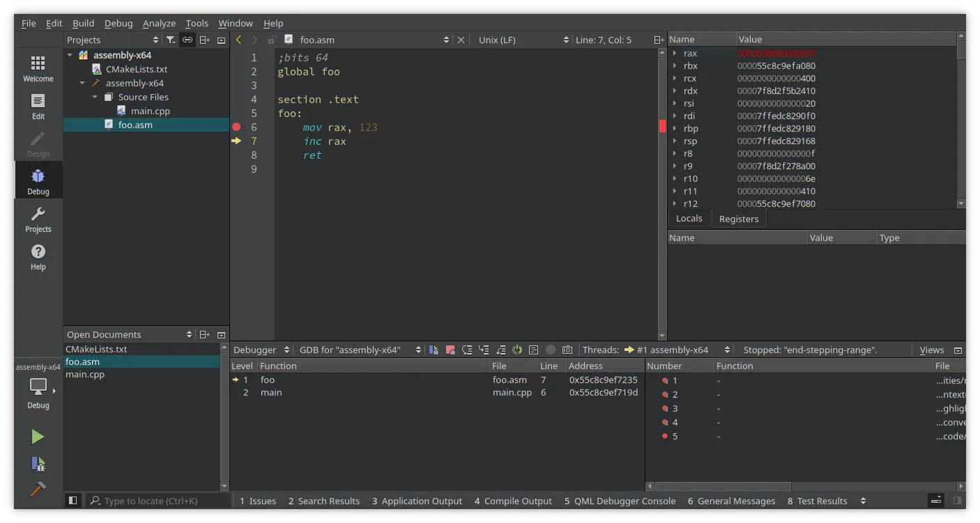Screen dimensions: 980x523
Task: Toggle Synchronize with Editor link icon
Action: (187, 40)
